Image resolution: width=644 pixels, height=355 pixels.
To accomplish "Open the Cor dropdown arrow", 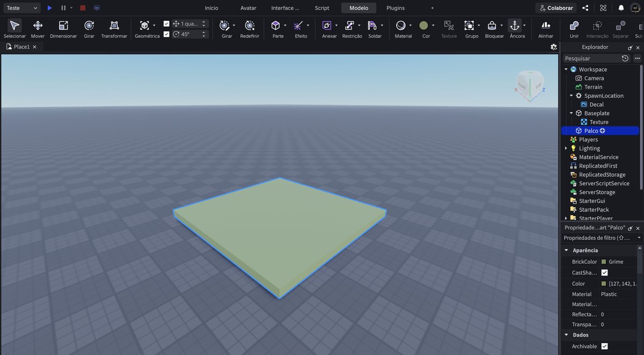I will pyautogui.click(x=434, y=25).
